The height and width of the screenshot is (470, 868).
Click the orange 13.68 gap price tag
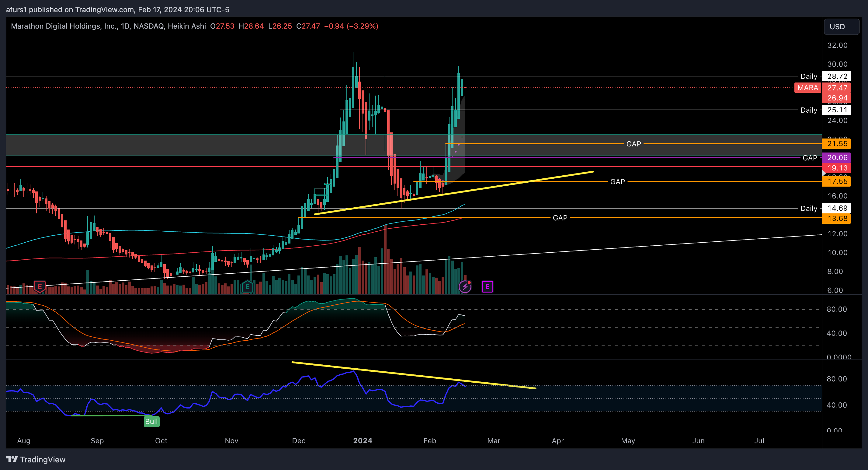(837, 219)
